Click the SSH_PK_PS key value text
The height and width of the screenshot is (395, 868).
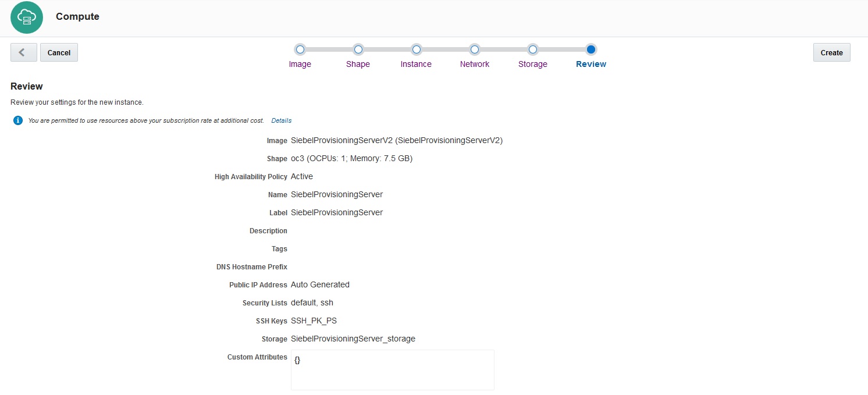coord(314,321)
